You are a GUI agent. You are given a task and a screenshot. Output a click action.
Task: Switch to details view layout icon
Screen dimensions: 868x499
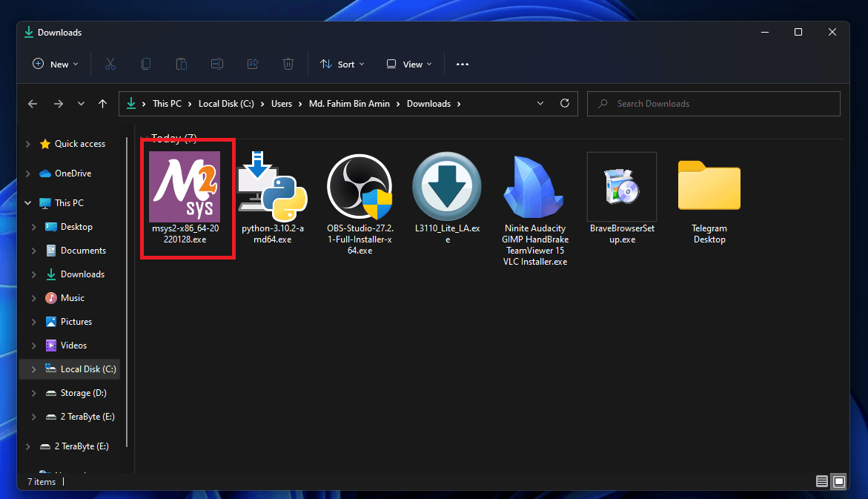[822, 482]
